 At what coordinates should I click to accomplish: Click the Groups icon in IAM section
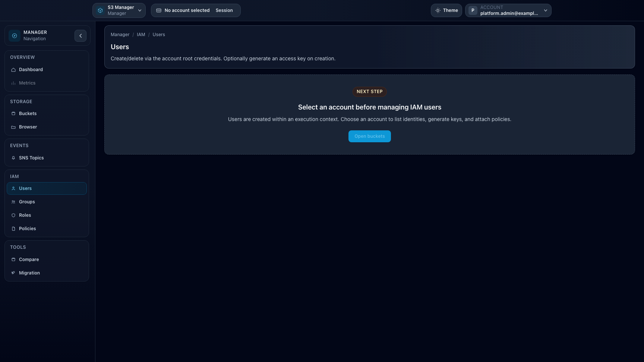13,201
